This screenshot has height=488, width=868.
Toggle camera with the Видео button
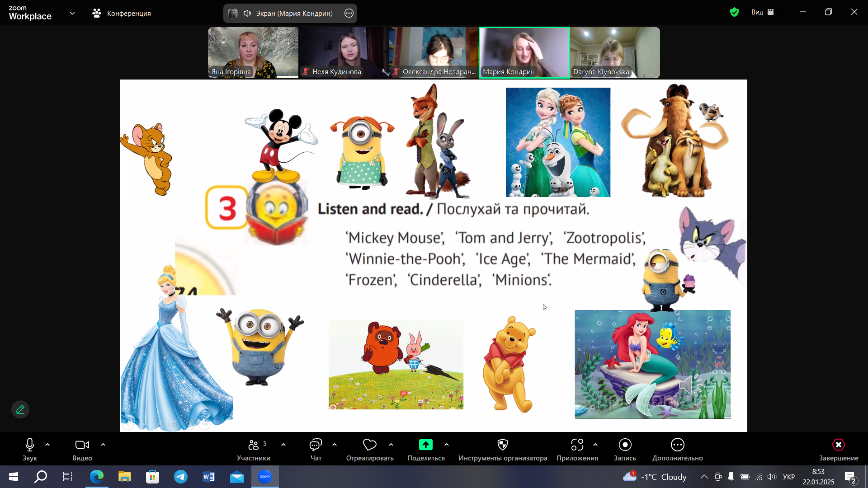click(x=82, y=450)
